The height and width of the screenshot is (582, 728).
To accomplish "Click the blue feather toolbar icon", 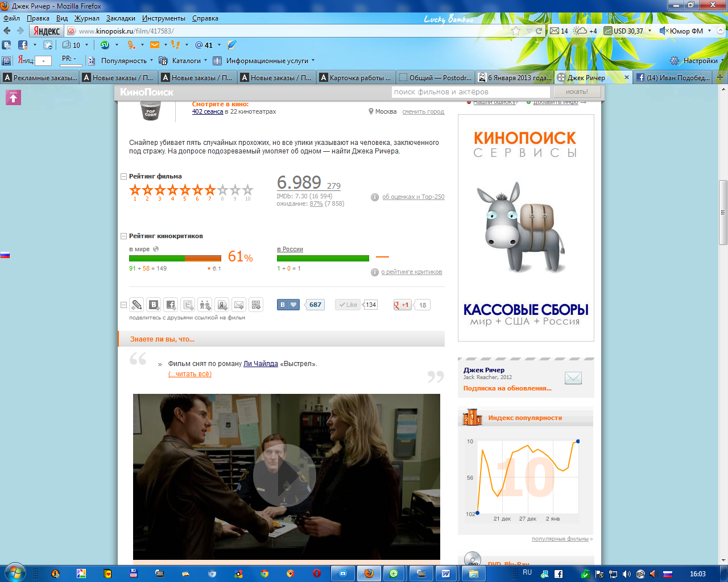I will click(x=231, y=45).
